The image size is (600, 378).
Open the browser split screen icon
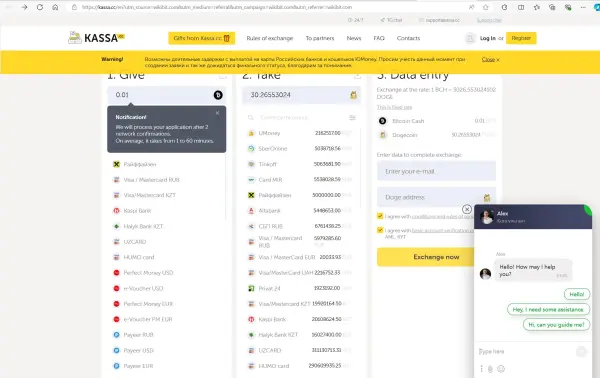pos(521,7)
